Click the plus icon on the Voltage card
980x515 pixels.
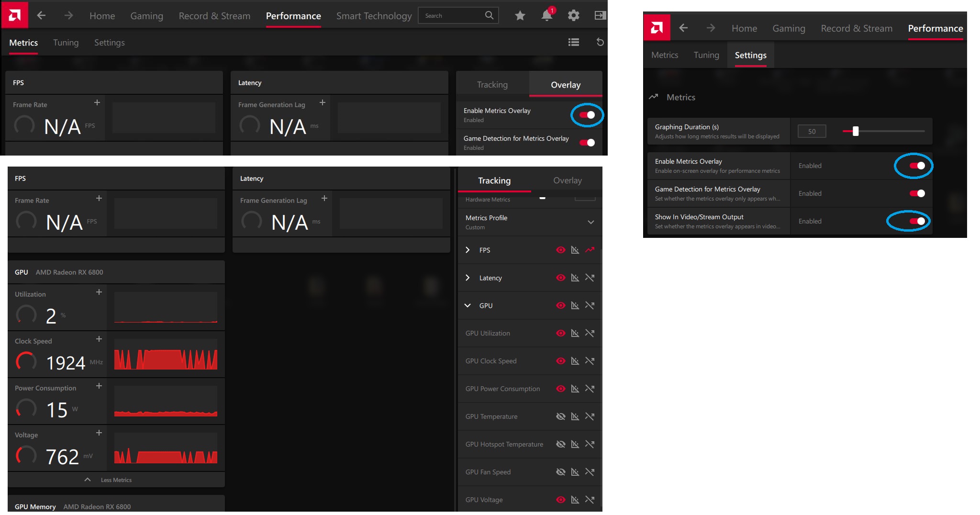tap(99, 433)
